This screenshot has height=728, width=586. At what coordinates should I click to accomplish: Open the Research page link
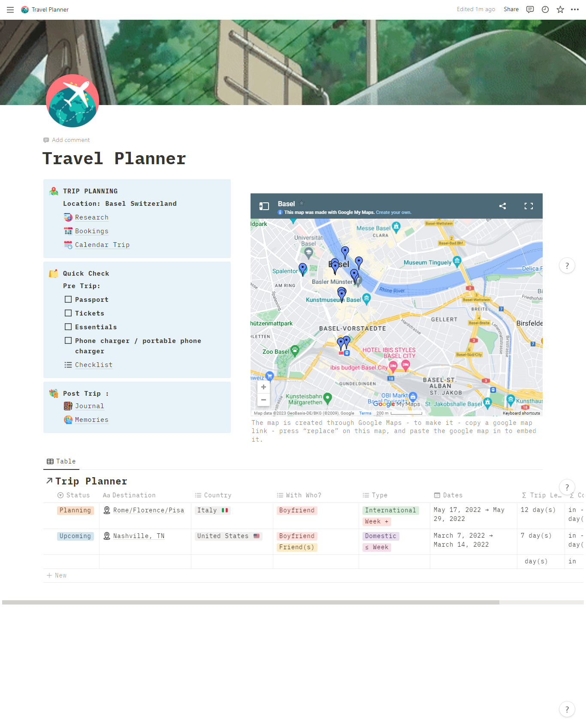pos(92,217)
